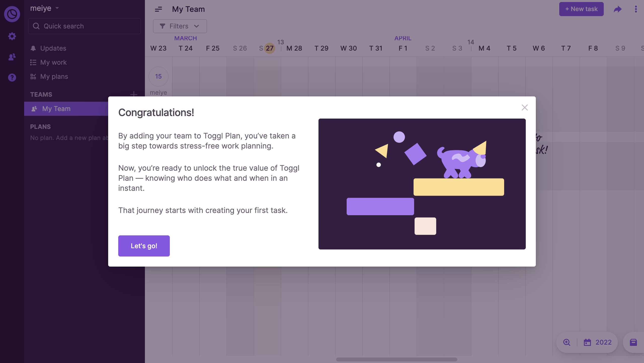This screenshot has width=644, height=363.
Task: Click the TEAMS section heading
Action: pyautogui.click(x=41, y=94)
